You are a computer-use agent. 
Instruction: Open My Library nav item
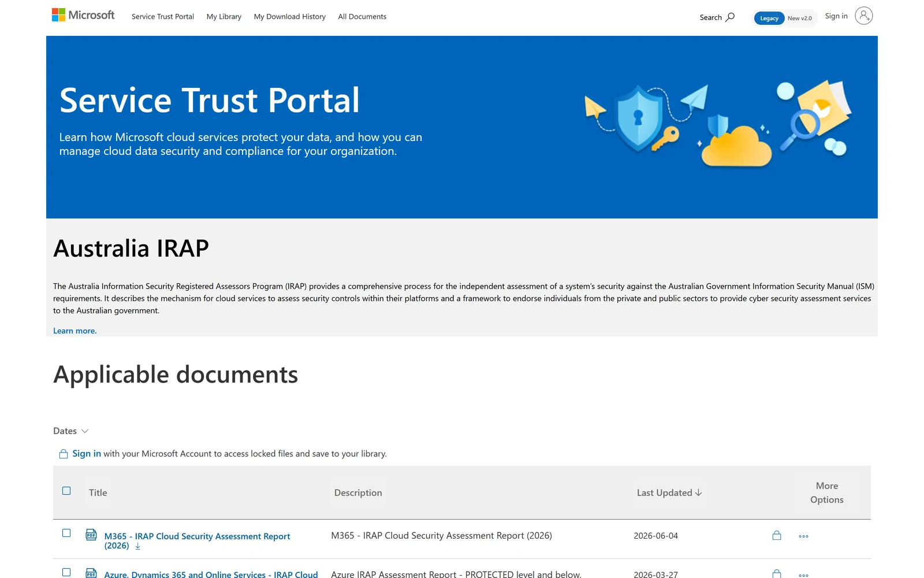224,17
